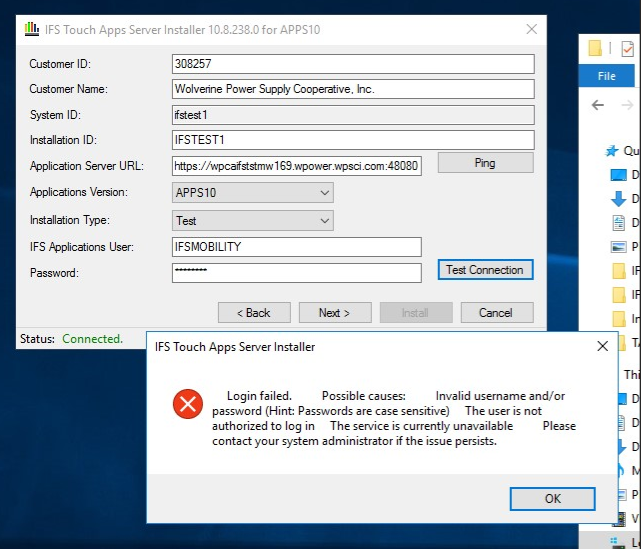Open the Documents page icon under Quick access
Screen dimensions: 641x549
pyautogui.click(x=619, y=223)
